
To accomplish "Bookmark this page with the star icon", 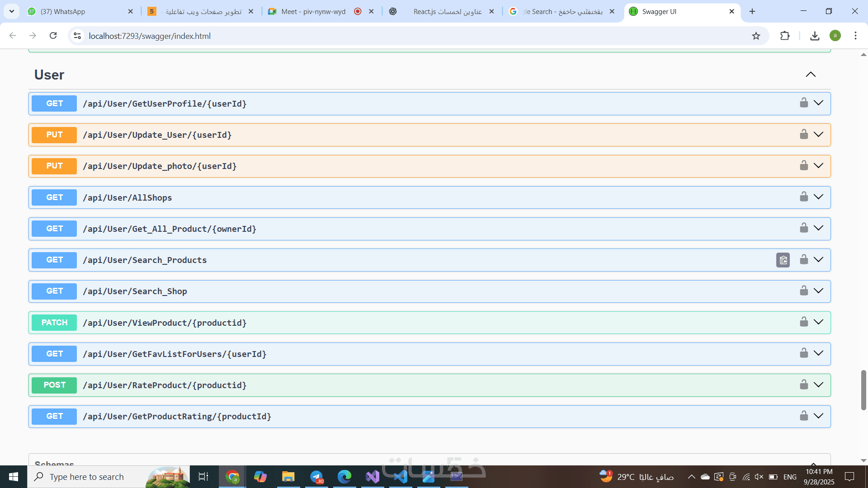I will pos(756,36).
